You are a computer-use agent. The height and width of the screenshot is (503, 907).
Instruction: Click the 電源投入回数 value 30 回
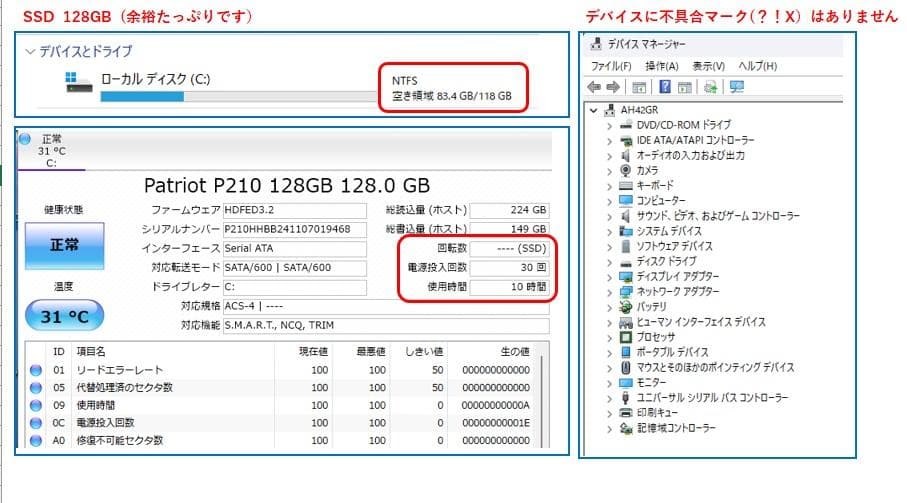[510, 268]
